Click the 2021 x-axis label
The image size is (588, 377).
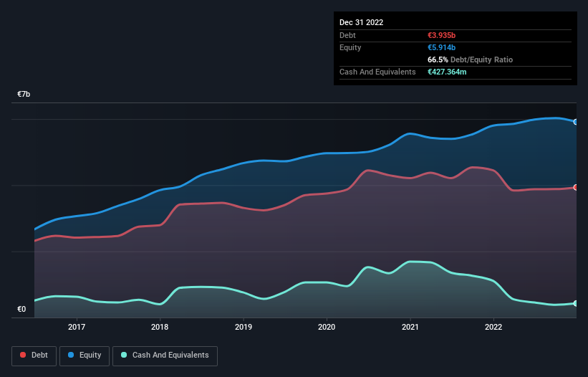click(x=410, y=327)
